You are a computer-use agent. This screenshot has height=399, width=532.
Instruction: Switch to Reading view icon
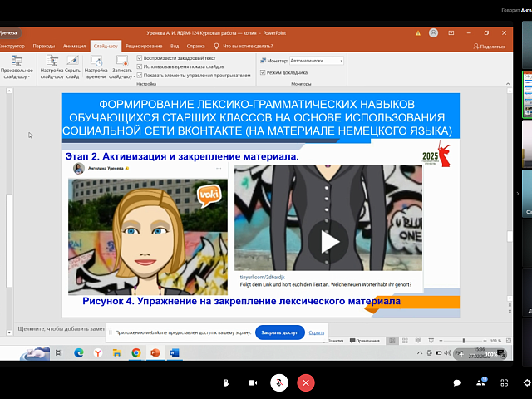(x=418, y=341)
